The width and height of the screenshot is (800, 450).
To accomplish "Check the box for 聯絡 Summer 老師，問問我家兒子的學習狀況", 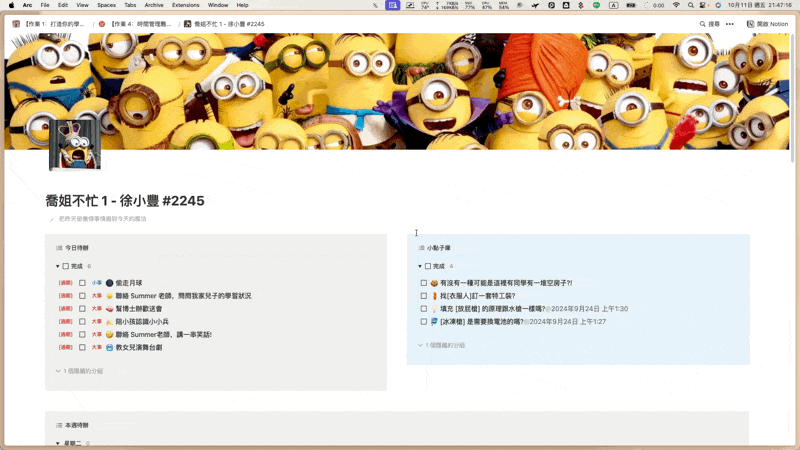I will tap(82, 296).
